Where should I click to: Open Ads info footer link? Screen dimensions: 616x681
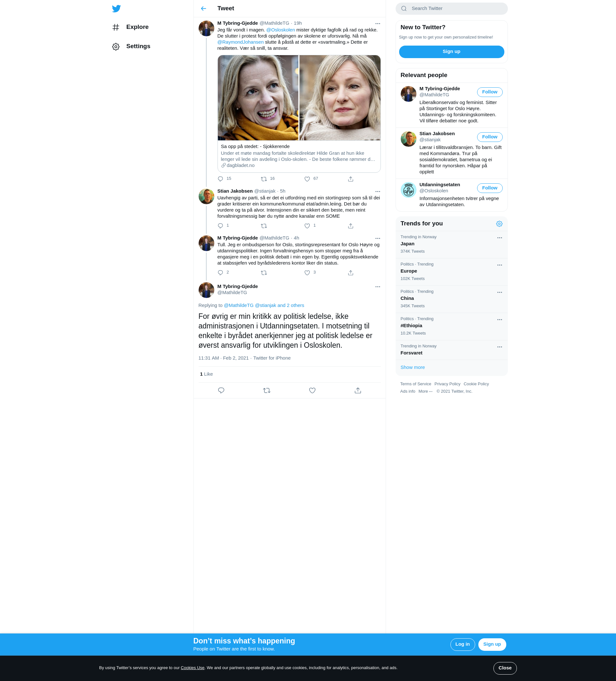tap(407, 391)
